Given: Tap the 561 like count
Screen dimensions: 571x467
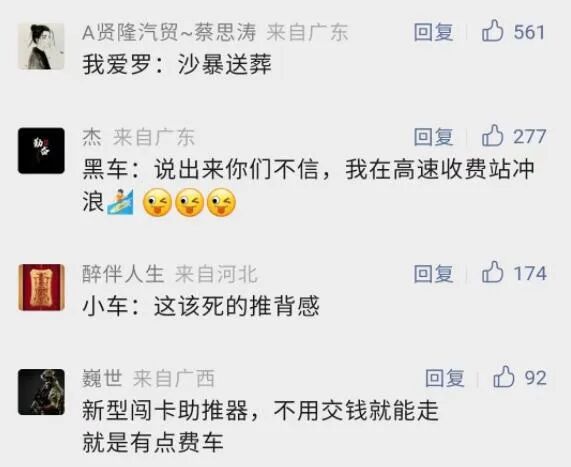Looking at the screenshot, I should (529, 32).
